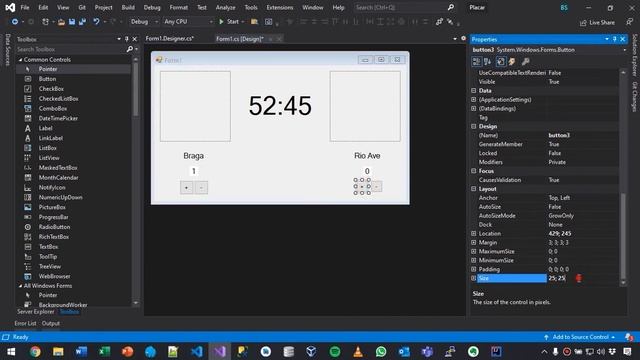
Task: Undo the last action with toolbar arrow
Action: click(96, 22)
